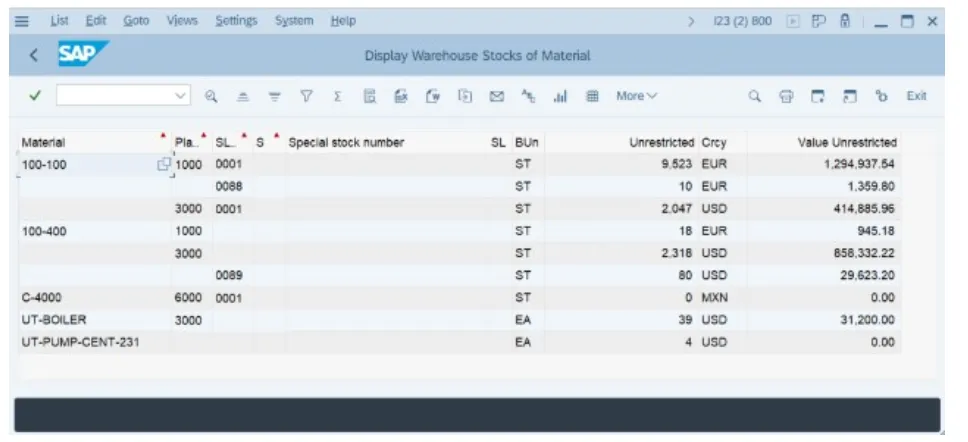Display graphic bar chart icon
The image size is (968, 442).
[x=561, y=96]
